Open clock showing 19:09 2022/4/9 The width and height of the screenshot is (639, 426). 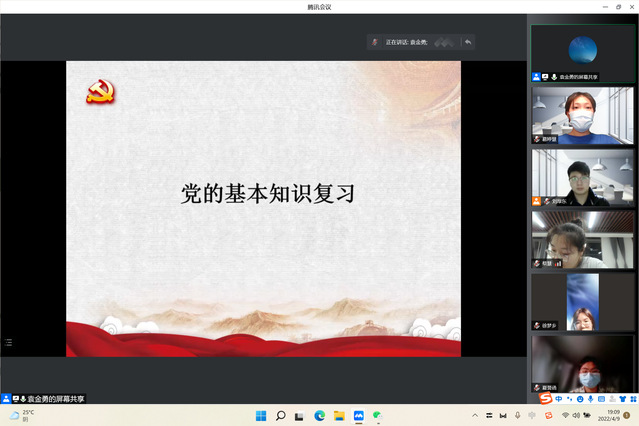[608, 415]
